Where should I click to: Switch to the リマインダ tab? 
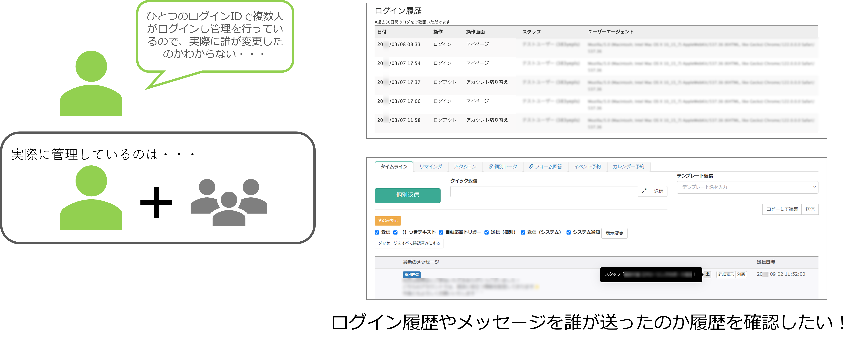431,166
